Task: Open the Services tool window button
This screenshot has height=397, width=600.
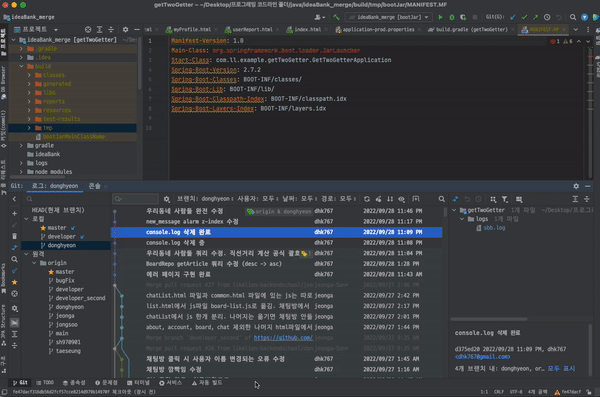Action: coord(170,382)
